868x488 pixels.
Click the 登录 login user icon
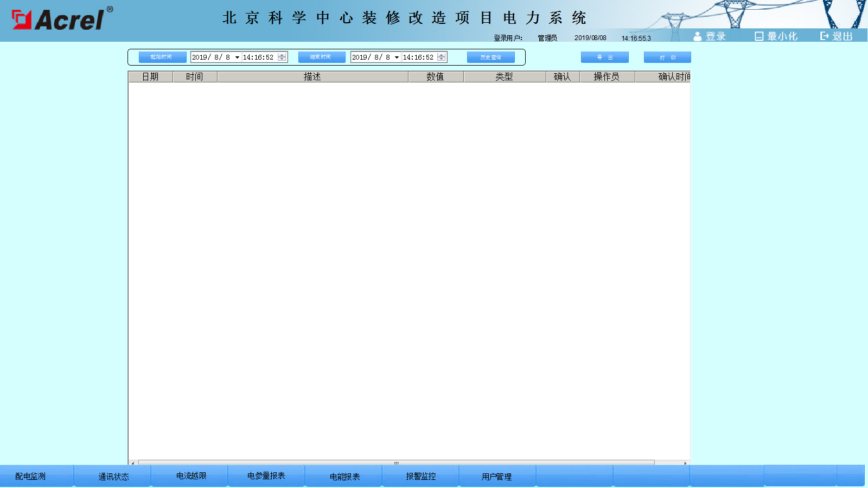click(x=698, y=36)
